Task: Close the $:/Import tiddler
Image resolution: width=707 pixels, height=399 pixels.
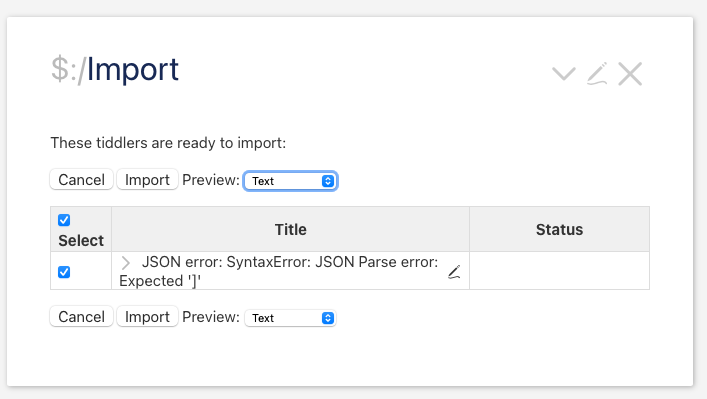Action: pos(630,73)
